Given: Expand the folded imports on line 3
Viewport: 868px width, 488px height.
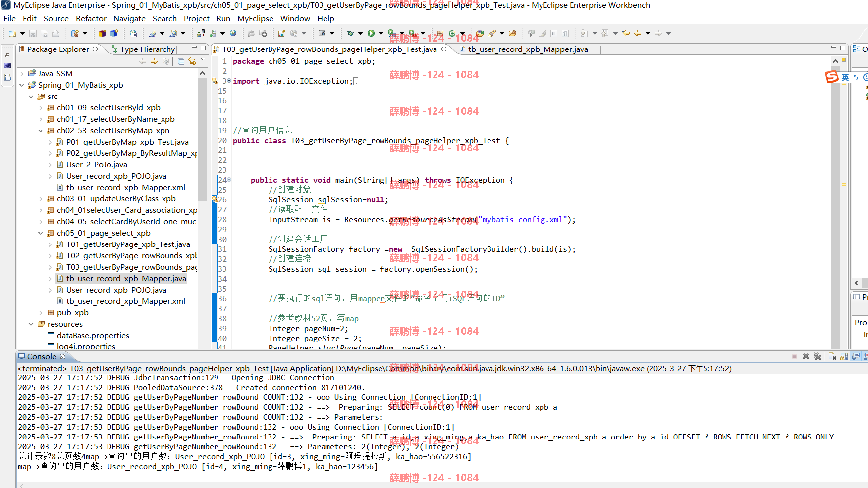Looking at the screenshot, I should click(229, 81).
